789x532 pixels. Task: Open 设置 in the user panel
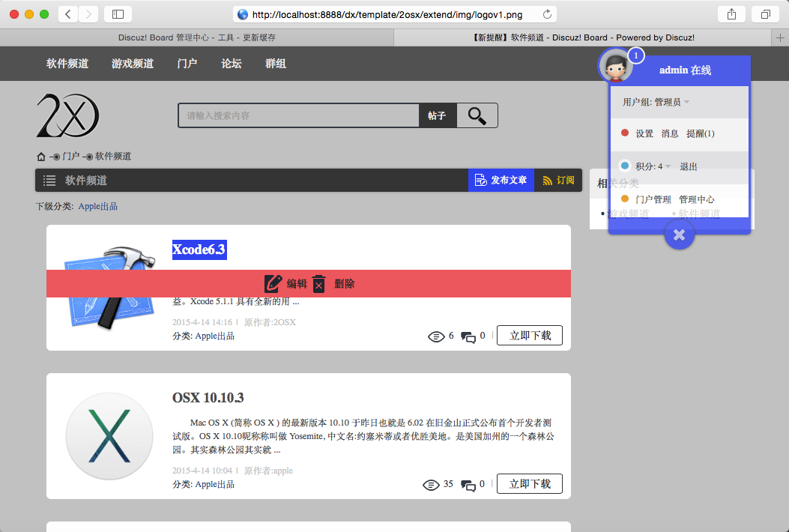[644, 133]
